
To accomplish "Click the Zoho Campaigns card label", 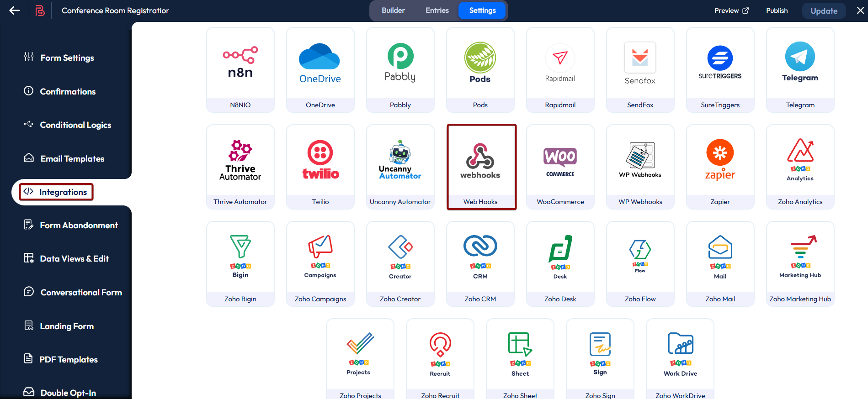I will click(x=320, y=299).
